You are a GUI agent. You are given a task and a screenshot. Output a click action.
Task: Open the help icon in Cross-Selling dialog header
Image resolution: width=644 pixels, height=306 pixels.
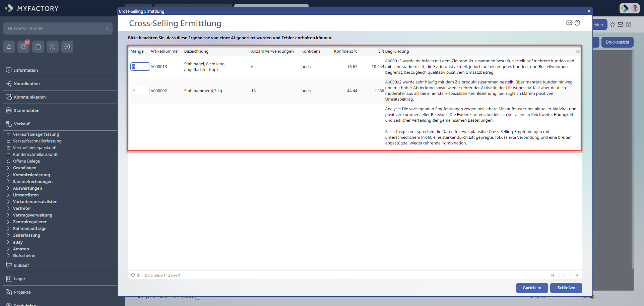pyautogui.click(x=577, y=23)
